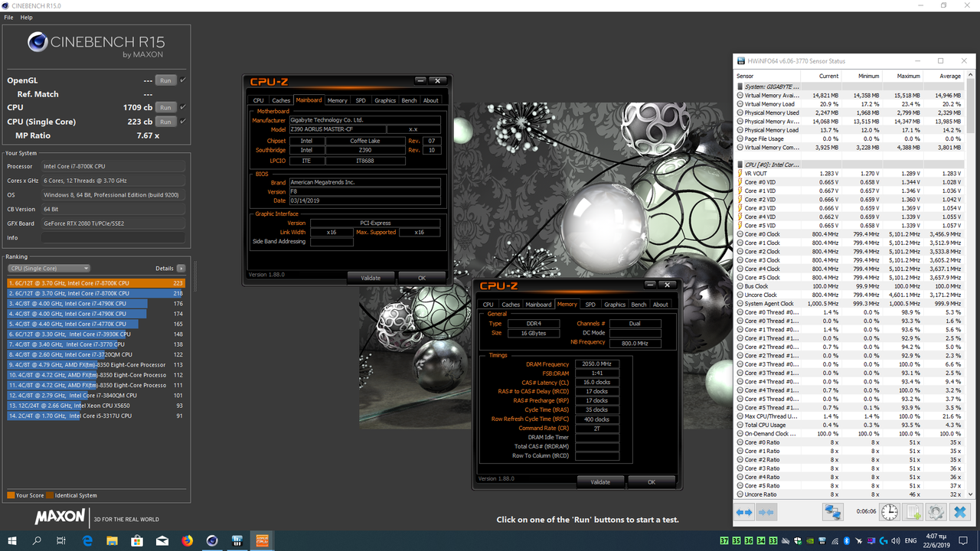Launch Microsoft Edge from taskbar
This screenshot has height=551, width=980.
[x=88, y=540]
